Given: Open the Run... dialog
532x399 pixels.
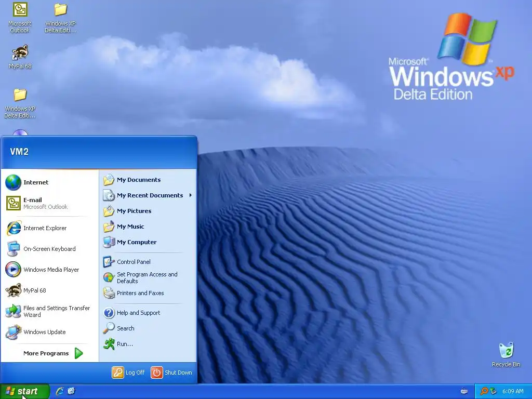Looking at the screenshot, I should click(x=148, y=344).
